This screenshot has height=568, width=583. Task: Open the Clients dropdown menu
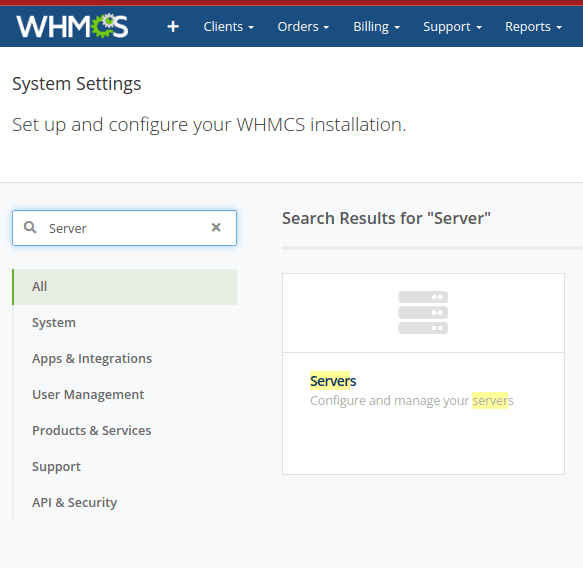pyautogui.click(x=229, y=26)
